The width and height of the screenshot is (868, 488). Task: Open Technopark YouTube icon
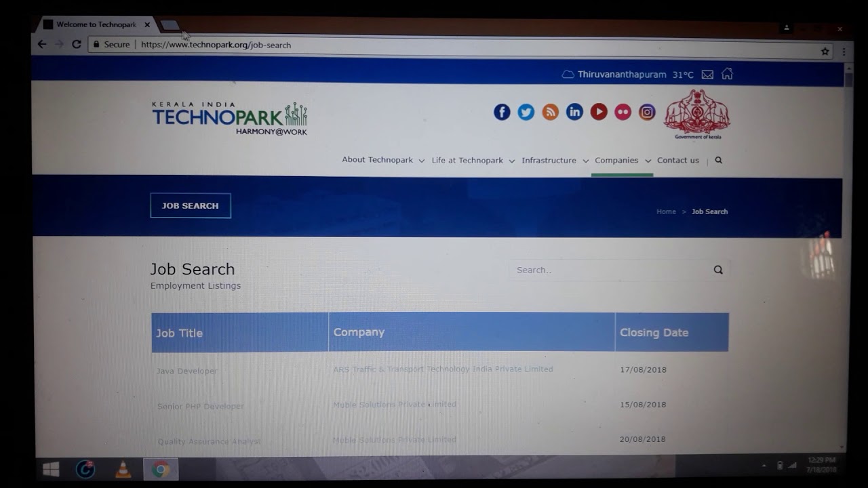(599, 112)
